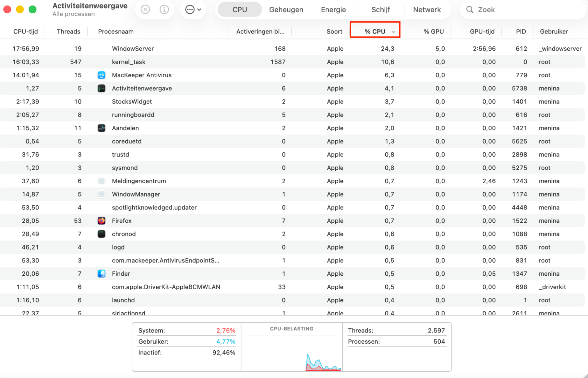This screenshot has width=588, height=378.
Task: Click the green zoom window button
Action: pyautogui.click(x=33, y=10)
